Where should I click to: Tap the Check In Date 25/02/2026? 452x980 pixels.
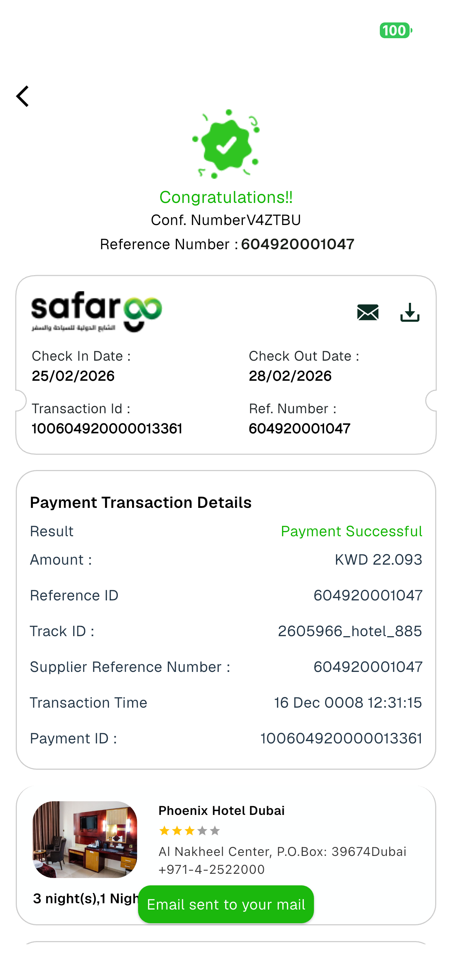point(73,376)
